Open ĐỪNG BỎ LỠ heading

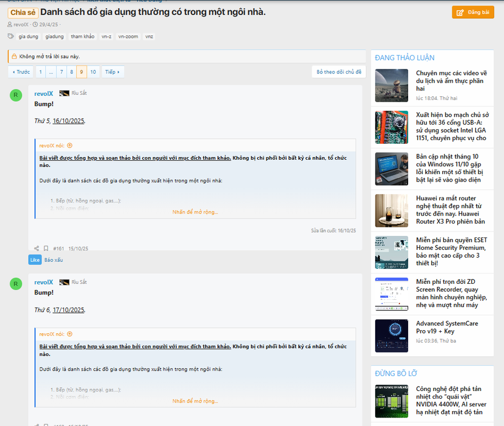tap(396, 374)
